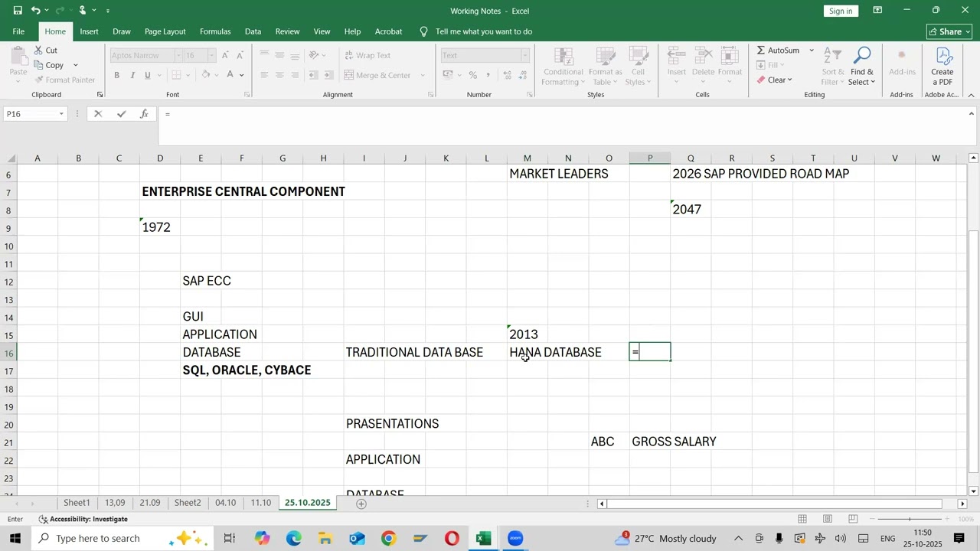Toggle Wrap Text

pos(367,55)
